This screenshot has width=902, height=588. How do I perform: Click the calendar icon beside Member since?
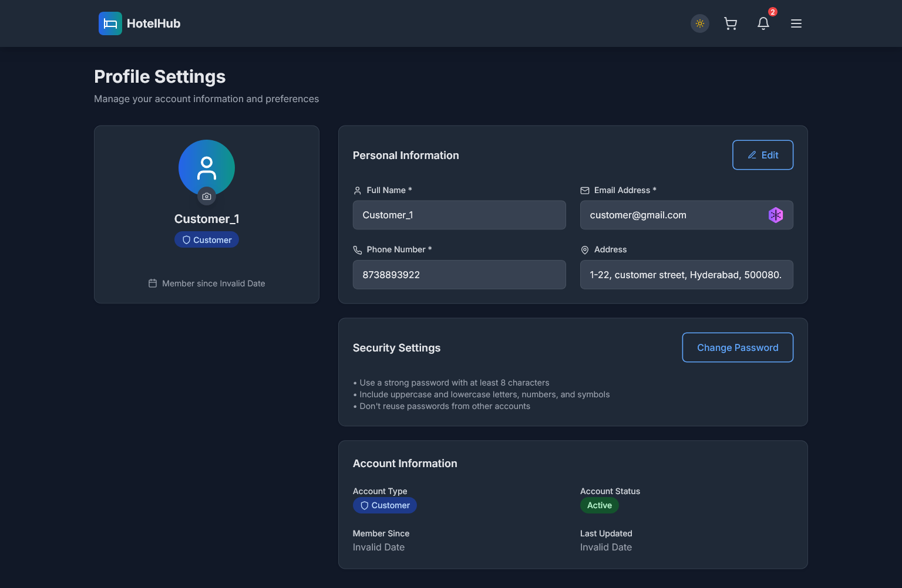(153, 283)
